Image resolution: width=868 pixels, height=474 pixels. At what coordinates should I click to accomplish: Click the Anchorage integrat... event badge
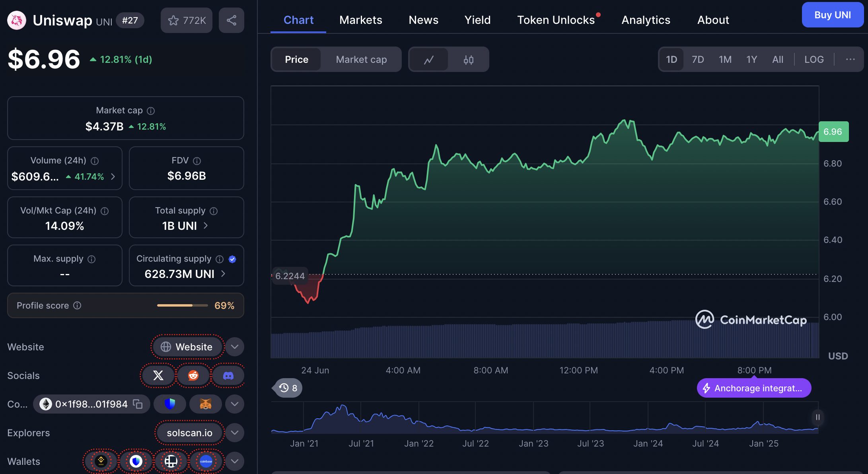click(x=754, y=388)
